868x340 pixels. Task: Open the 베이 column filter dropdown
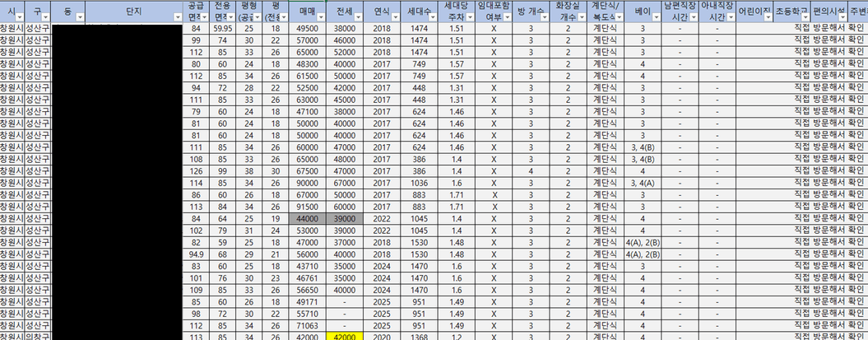click(656, 18)
